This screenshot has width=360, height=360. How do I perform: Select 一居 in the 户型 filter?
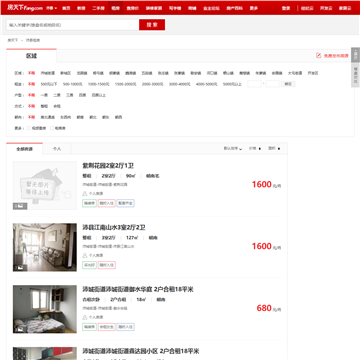pos(44,95)
